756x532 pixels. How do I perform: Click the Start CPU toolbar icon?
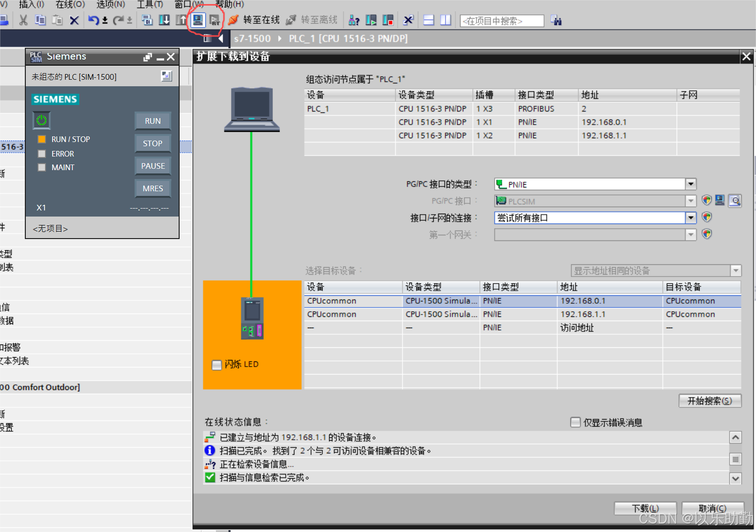[x=371, y=20]
